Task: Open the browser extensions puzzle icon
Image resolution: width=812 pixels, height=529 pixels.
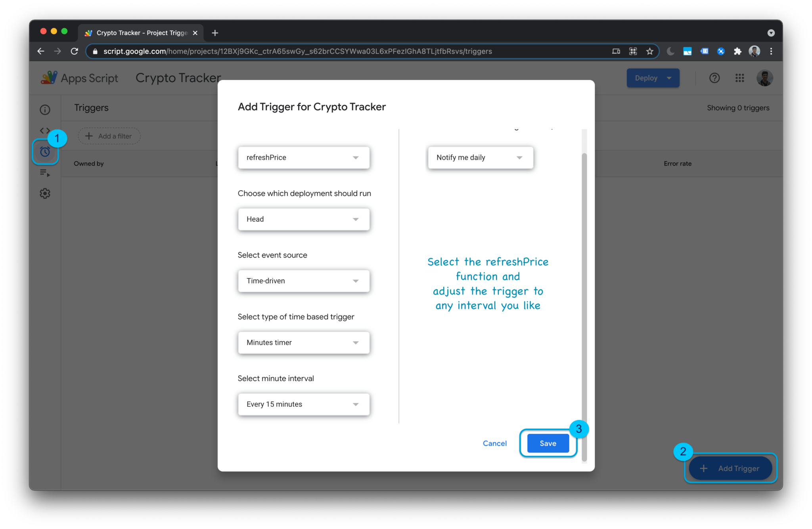Action: (x=738, y=51)
